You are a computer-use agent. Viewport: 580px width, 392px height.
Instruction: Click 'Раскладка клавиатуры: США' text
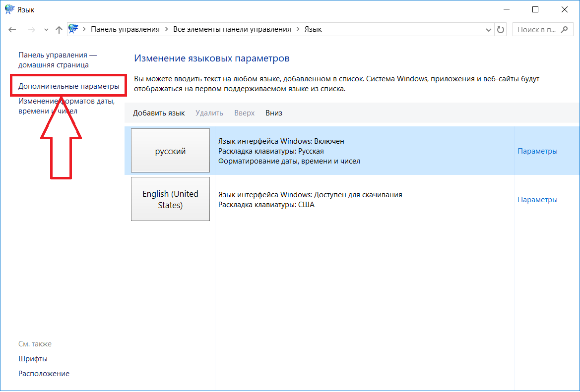pyautogui.click(x=266, y=205)
